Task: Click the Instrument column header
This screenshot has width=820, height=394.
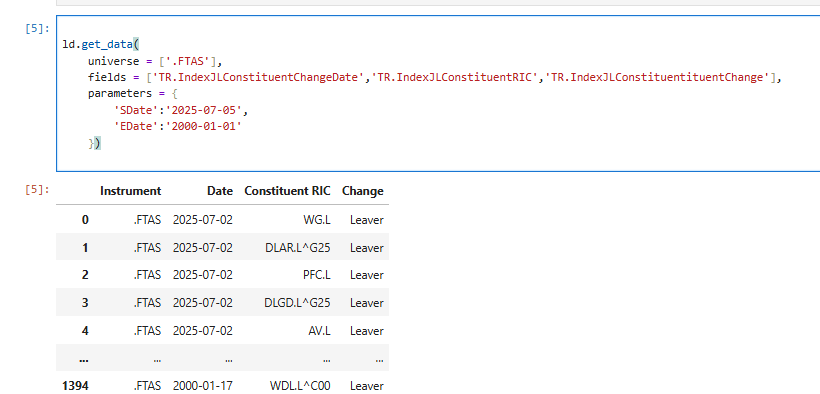Action: coord(130,191)
